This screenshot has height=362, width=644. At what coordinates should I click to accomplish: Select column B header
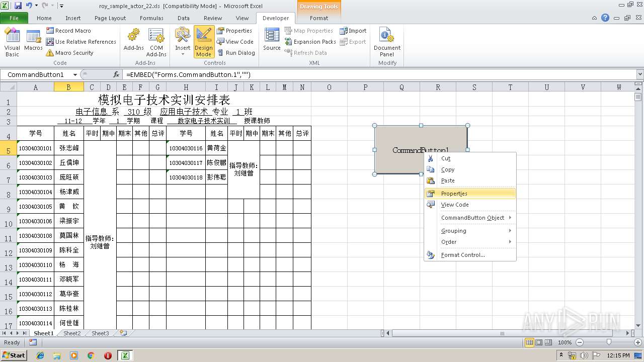(x=68, y=87)
